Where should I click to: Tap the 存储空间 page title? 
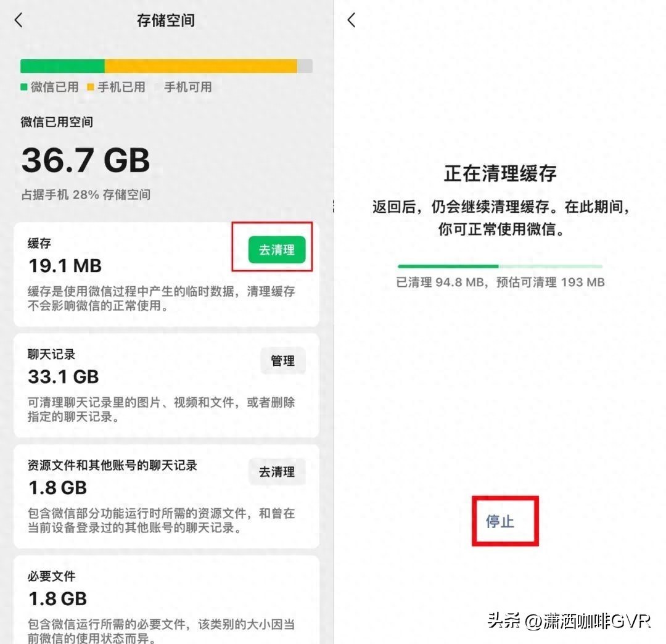tap(166, 20)
